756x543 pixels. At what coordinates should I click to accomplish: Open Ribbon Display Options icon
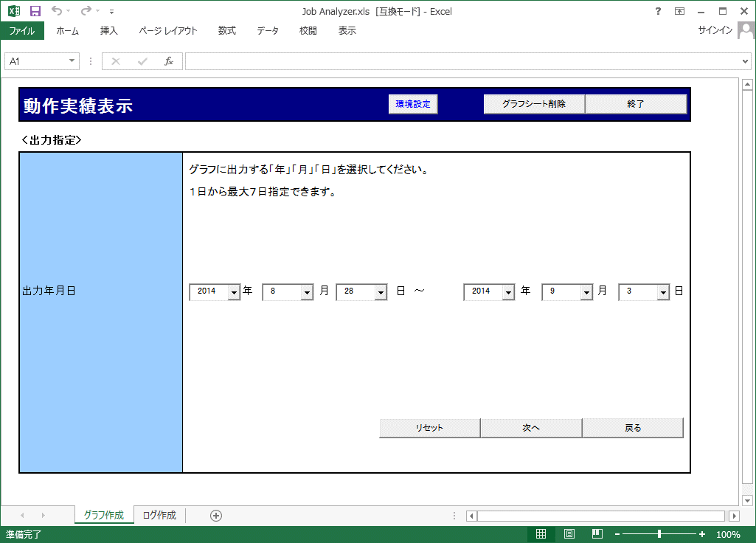(x=679, y=11)
